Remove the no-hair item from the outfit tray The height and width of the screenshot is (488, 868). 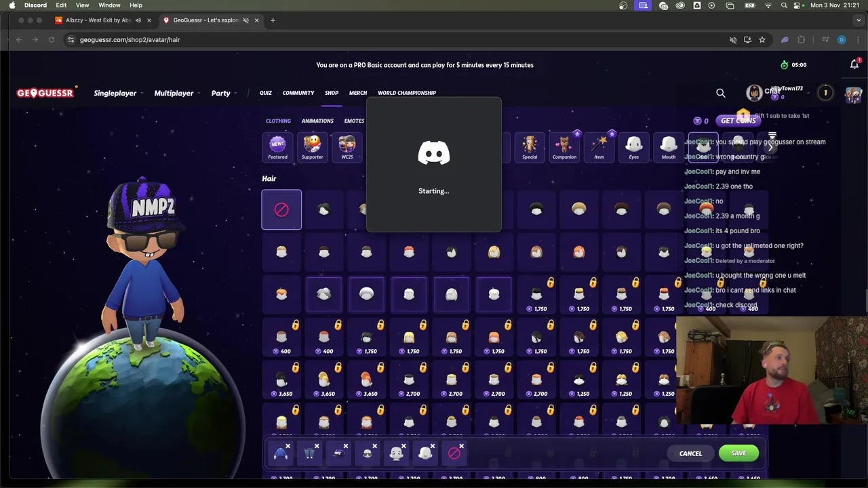[x=461, y=446]
